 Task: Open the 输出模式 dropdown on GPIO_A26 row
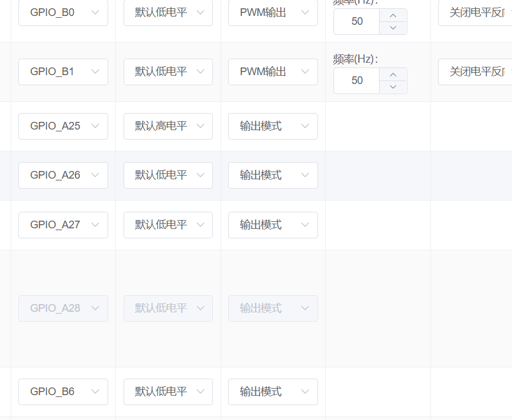coord(273,175)
